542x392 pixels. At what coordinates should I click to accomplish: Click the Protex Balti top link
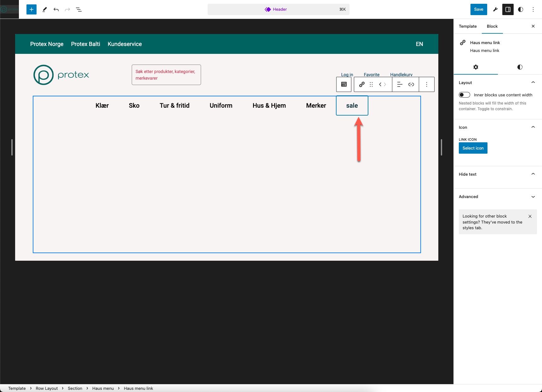[86, 44]
